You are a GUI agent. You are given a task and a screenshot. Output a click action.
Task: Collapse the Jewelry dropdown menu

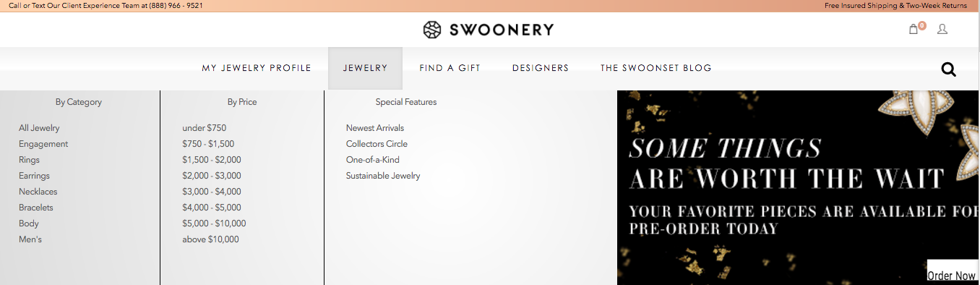[365, 68]
